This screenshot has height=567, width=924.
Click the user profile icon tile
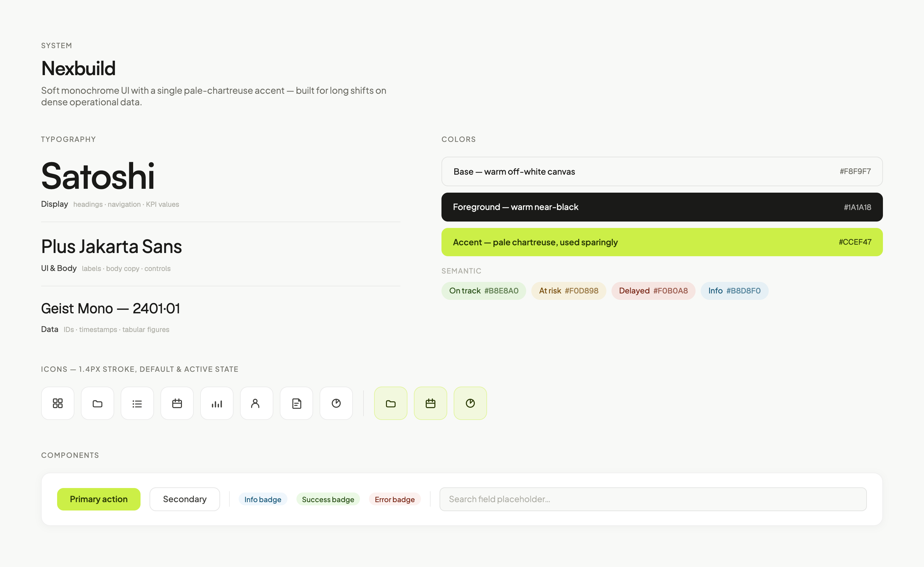coord(256,403)
